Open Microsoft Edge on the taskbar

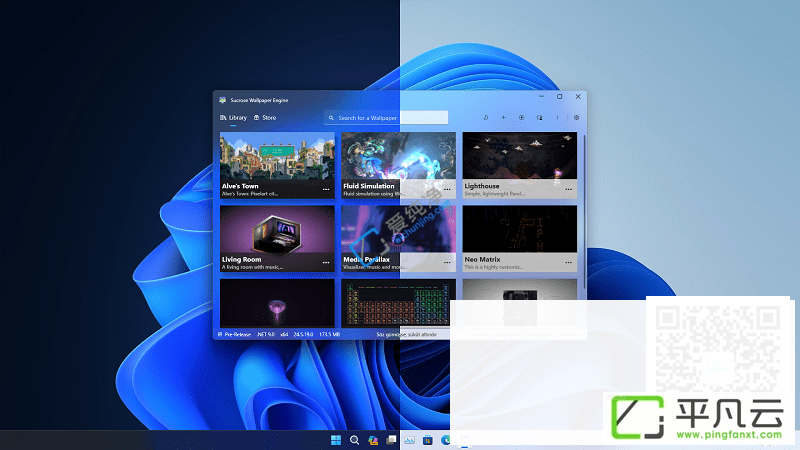coord(446,440)
